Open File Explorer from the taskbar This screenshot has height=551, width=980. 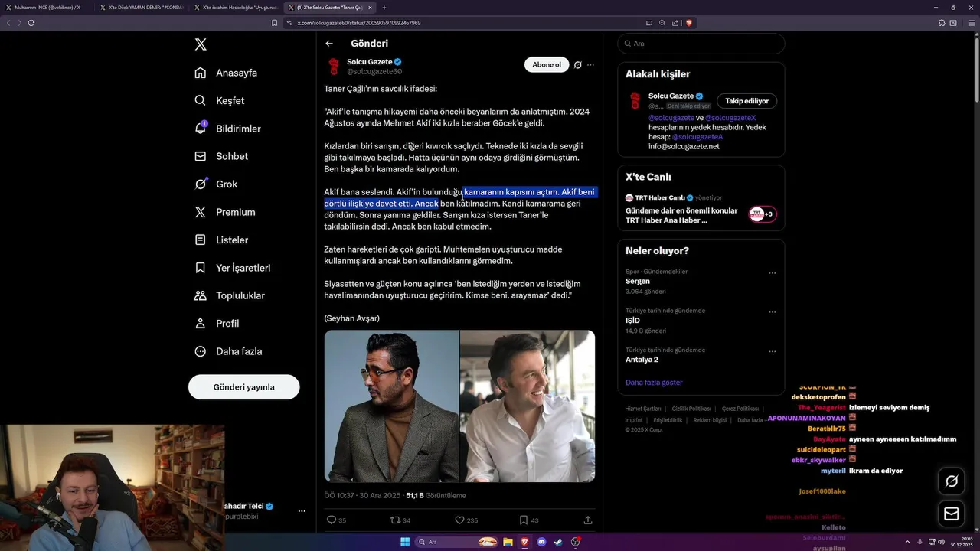[508, 542]
